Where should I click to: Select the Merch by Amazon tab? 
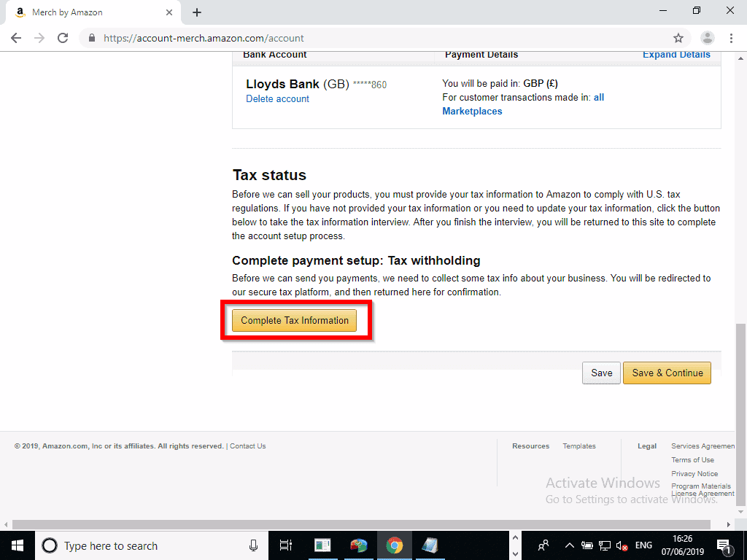pos(93,12)
